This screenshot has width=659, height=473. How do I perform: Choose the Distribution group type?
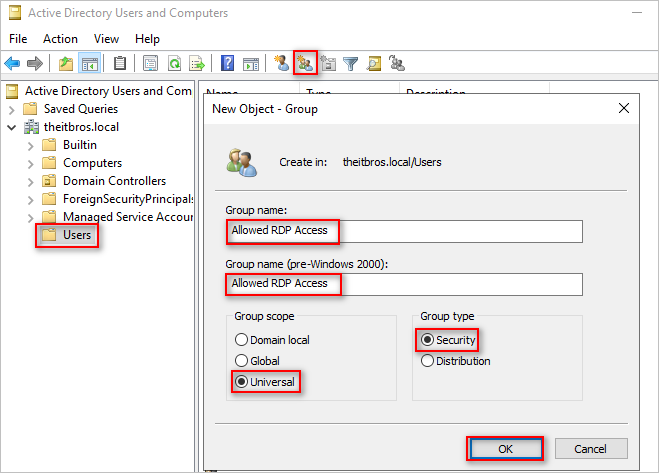(428, 361)
